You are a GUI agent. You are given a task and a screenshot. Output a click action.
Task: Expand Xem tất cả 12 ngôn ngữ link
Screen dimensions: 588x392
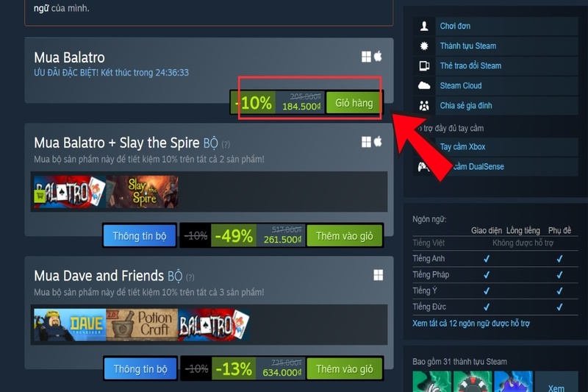(471, 324)
